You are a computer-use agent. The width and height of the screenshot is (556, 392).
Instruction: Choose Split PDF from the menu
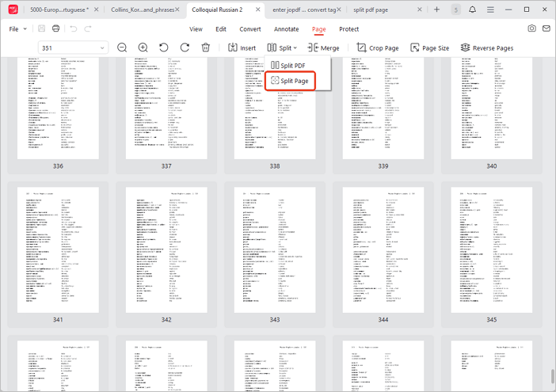click(x=288, y=66)
